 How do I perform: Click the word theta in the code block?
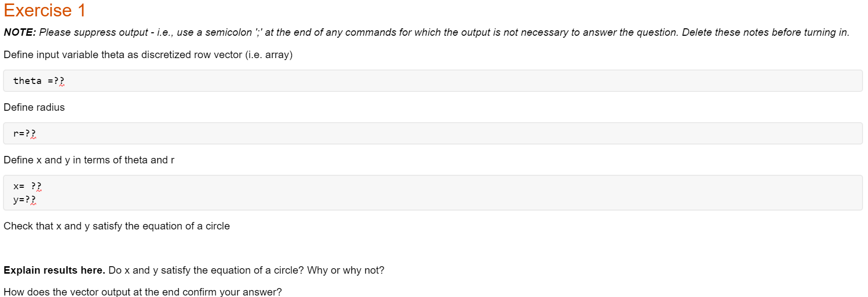[x=27, y=81]
